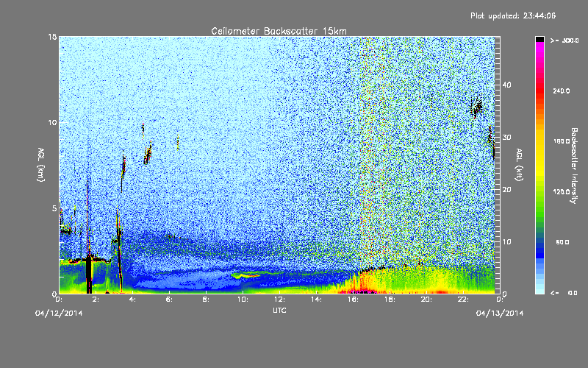Click the "22:" hour tick label
Screen dimensions: 588x368
463,300
